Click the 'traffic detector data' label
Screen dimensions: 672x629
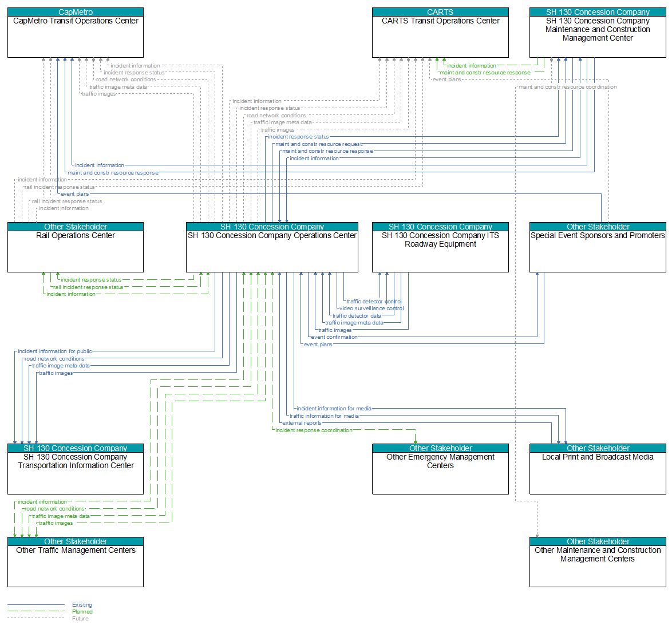357,316
